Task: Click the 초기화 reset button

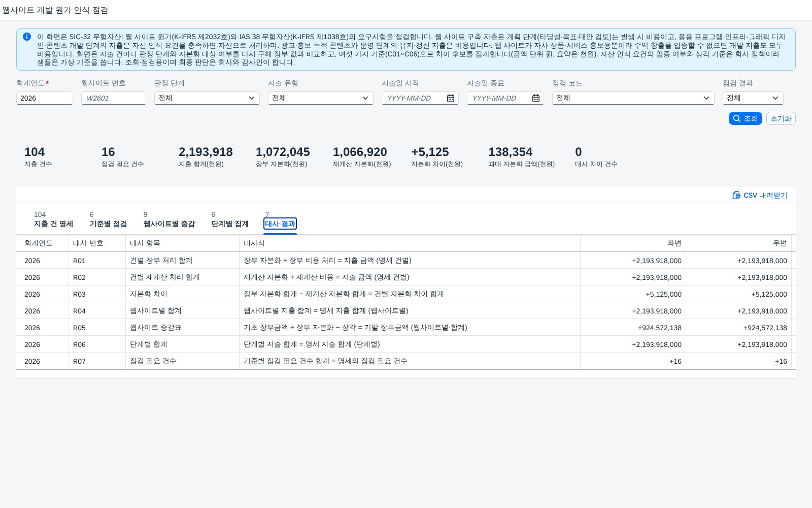Action: click(781, 118)
